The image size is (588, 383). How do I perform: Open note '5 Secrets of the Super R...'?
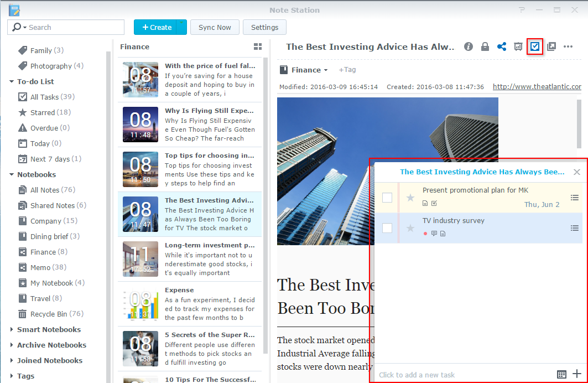point(190,349)
